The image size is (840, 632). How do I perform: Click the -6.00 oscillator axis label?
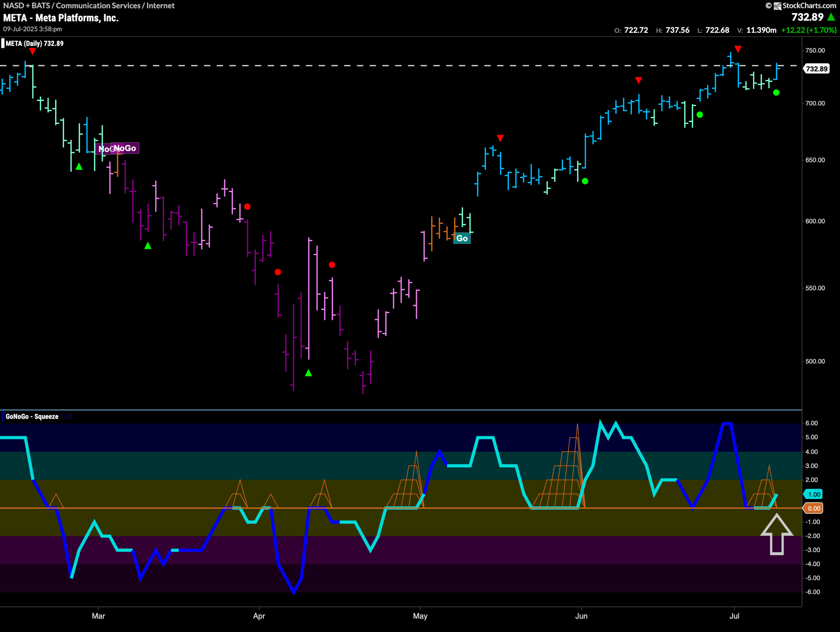(x=812, y=592)
